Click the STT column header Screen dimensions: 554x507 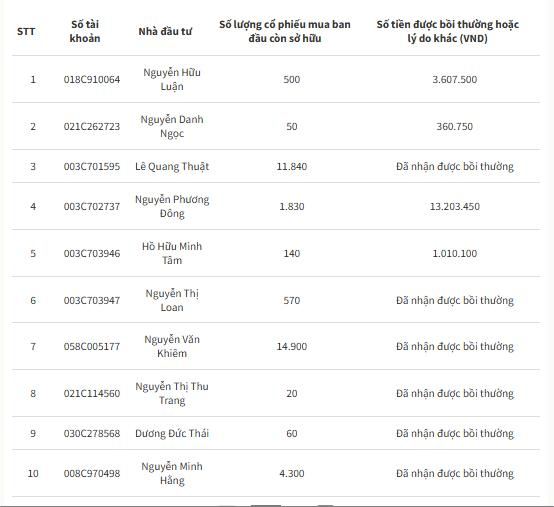(26, 31)
